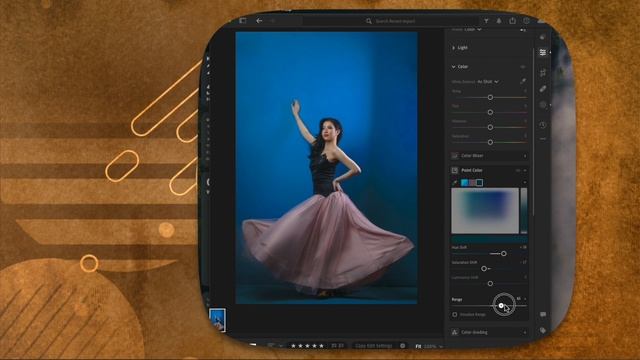Click the Temp slider handle
Screen dimensions: 640x360
490,97
